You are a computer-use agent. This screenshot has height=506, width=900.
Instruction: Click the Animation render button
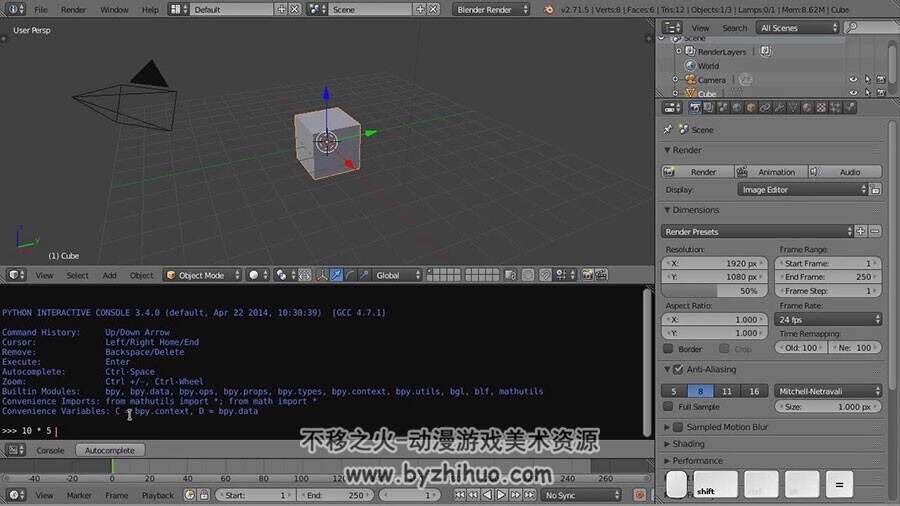click(771, 172)
